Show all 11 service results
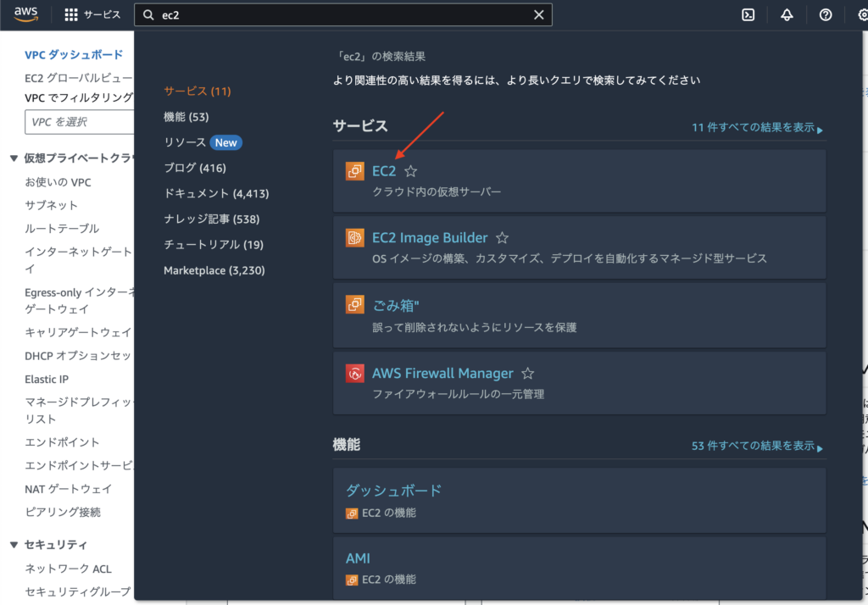 click(757, 128)
